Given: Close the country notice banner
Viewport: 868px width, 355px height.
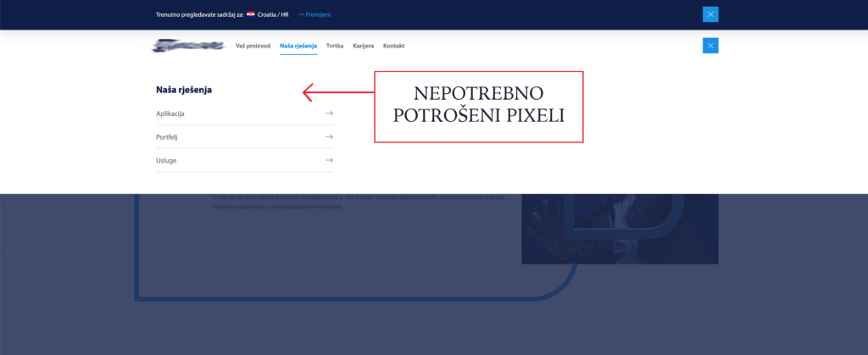Looking at the screenshot, I should coord(710,14).
